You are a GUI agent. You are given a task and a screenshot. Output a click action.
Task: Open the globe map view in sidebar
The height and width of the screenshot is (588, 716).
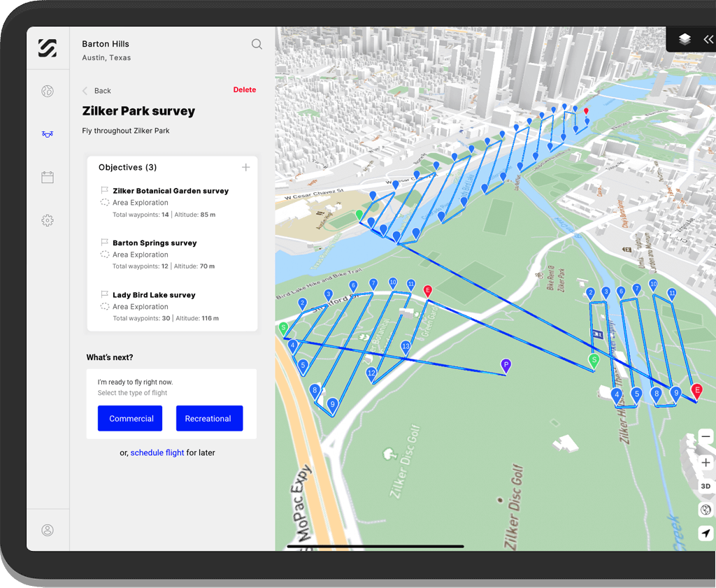click(x=48, y=91)
